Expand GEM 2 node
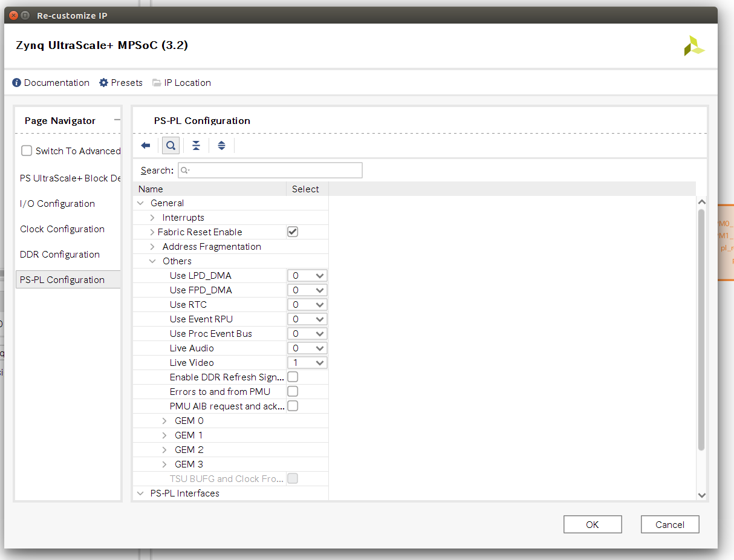Viewport: 734px width, 560px height. click(x=164, y=450)
